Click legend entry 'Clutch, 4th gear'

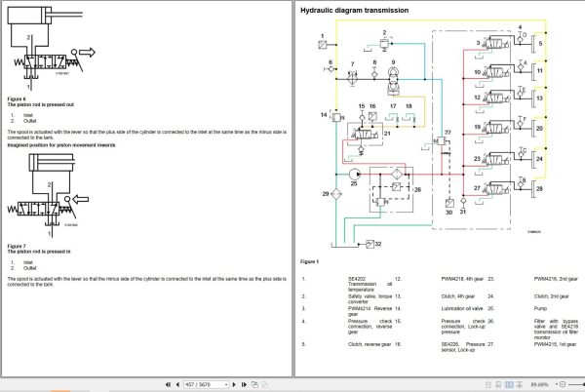[x=458, y=296]
